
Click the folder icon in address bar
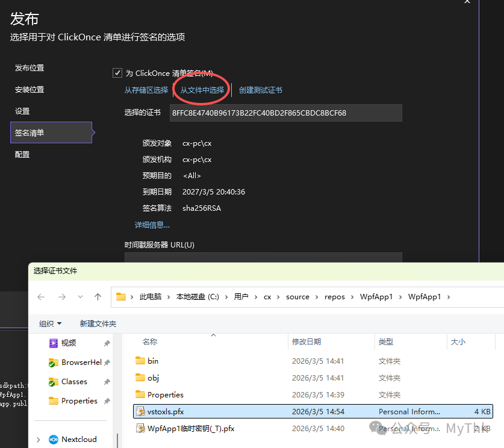121,297
